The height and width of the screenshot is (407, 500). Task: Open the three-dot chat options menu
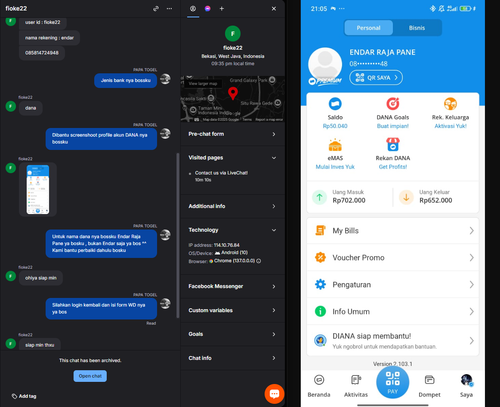pyautogui.click(x=169, y=9)
